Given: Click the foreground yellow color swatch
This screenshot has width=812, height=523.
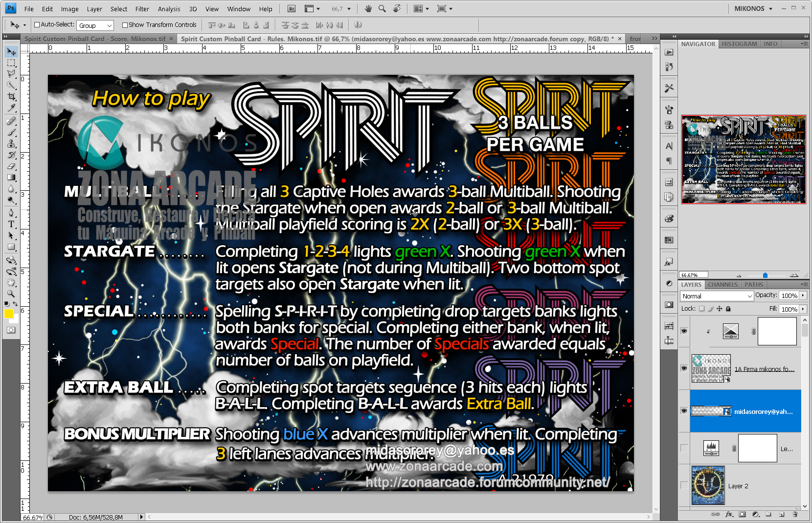Looking at the screenshot, I should pyautogui.click(x=9, y=314).
